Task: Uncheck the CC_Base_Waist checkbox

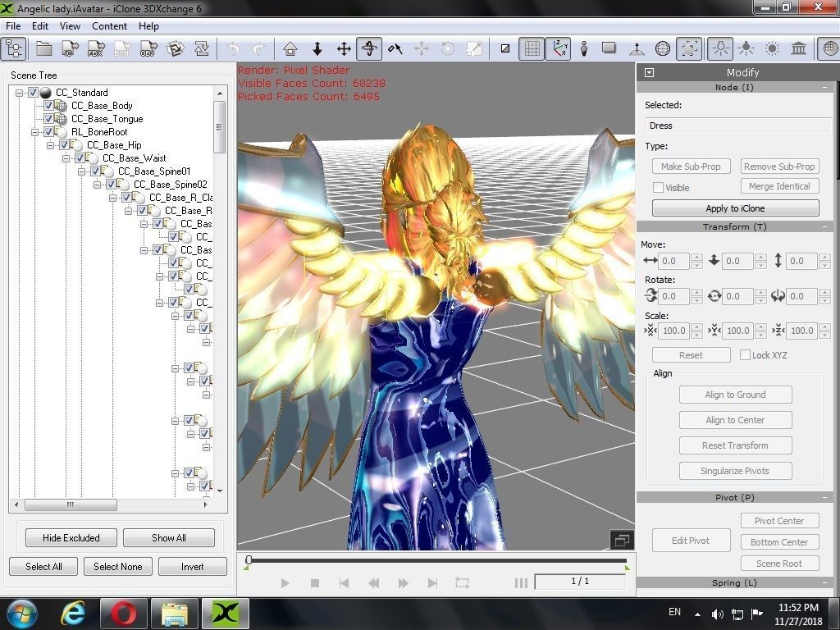Action: click(x=80, y=158)
